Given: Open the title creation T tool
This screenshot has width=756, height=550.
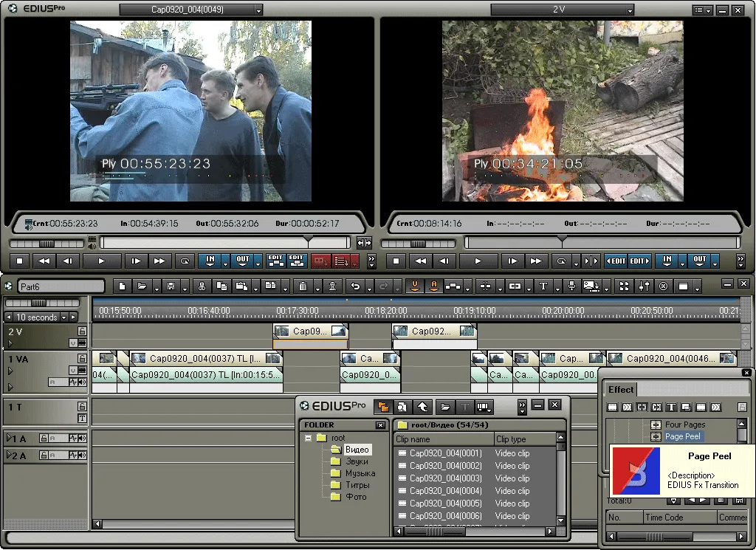Looking at the screenshot, I should 543,286.
